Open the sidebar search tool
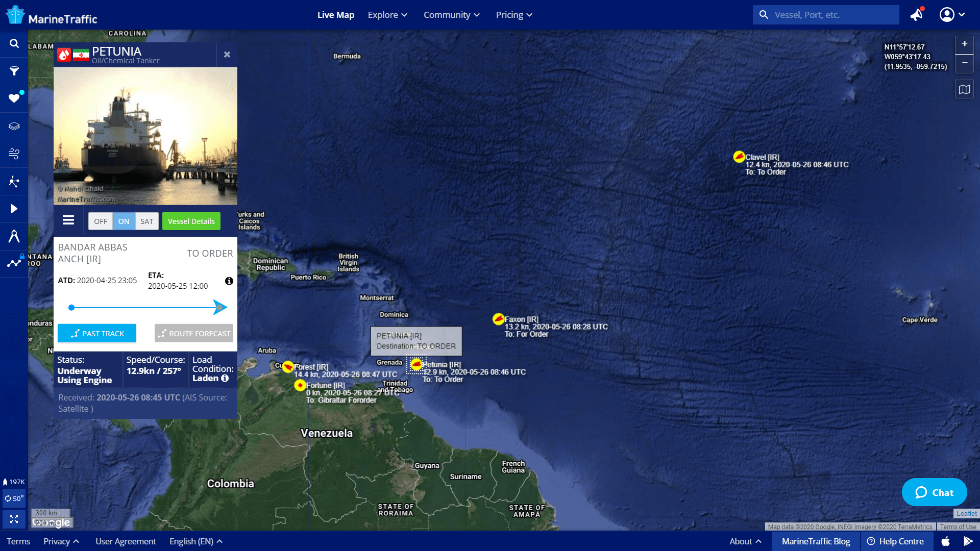Screen dimensions: 980x551 (x=14, y=43)
